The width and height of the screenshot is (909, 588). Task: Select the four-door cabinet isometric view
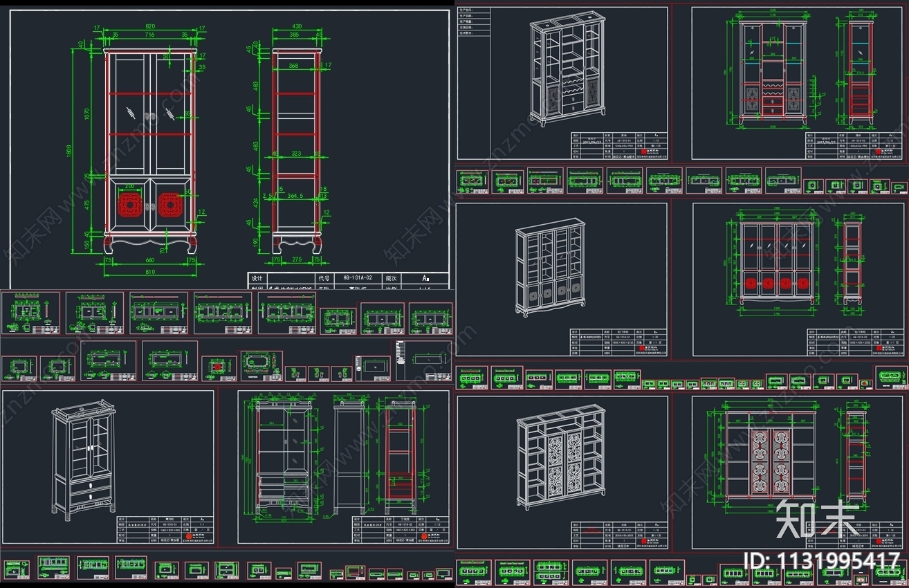(551, 268)
